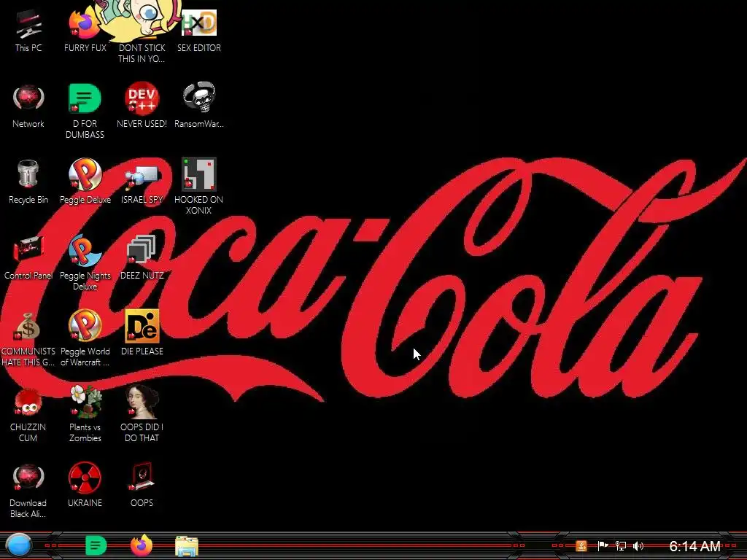Open the Start orb button

(x=19, y=545)
